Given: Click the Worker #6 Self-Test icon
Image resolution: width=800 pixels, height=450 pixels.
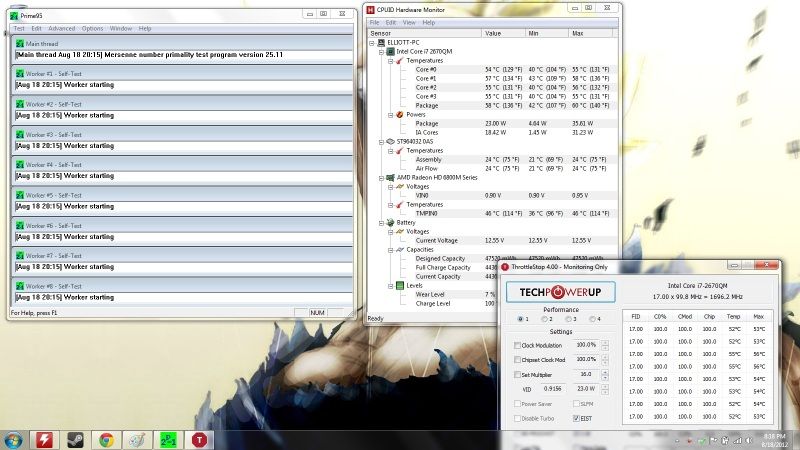Looking at the screenshot, I should coord(20,226).
